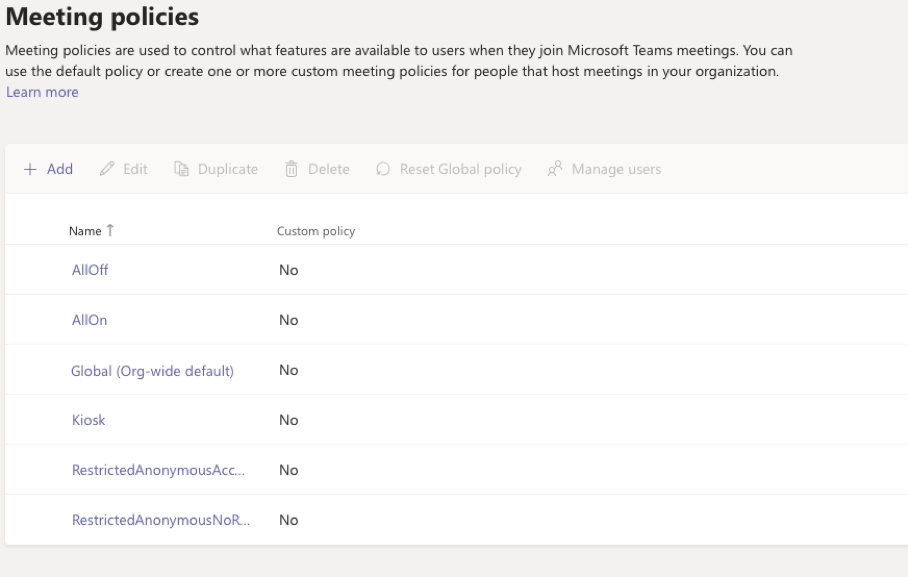
Task: Select the Edit toolbar option
Action: (125, 169)
